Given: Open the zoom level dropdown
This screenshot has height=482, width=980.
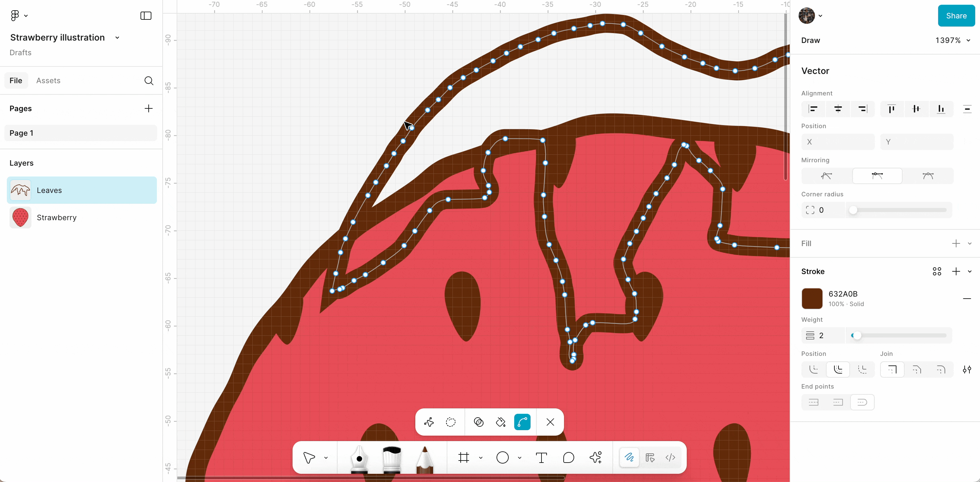Looking at the screenshot, I should 953,40.
